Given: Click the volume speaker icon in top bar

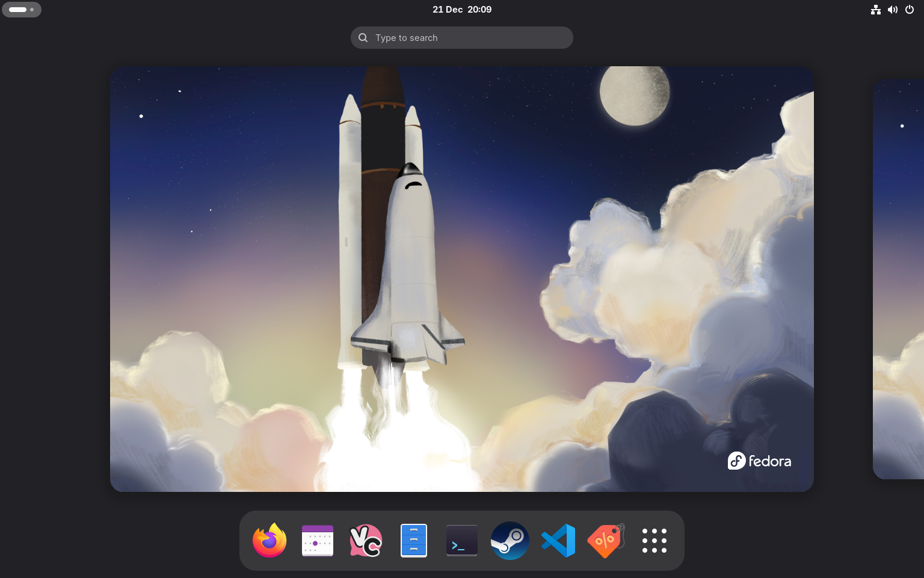Looking at the screenshot, I should click(x=893, y=10).
